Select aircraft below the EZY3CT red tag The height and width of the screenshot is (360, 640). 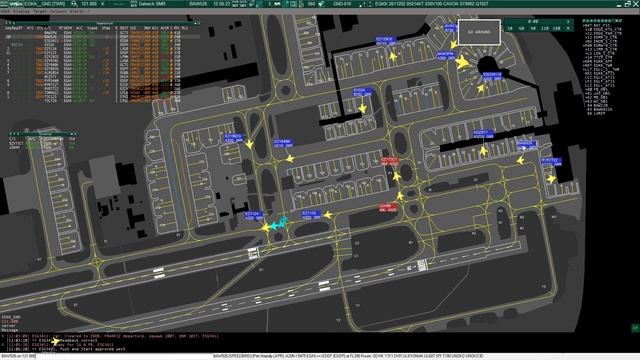[396, 176]
